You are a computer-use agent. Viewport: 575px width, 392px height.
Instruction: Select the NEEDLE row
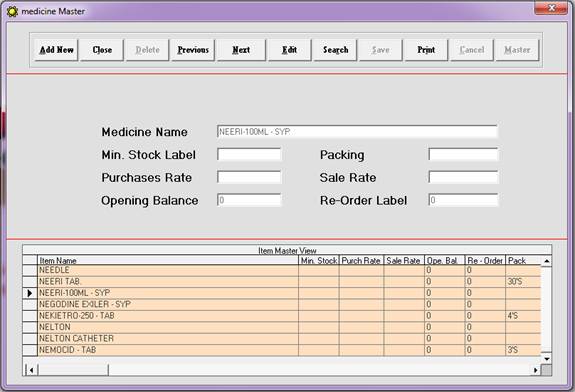tap(282, 271)
